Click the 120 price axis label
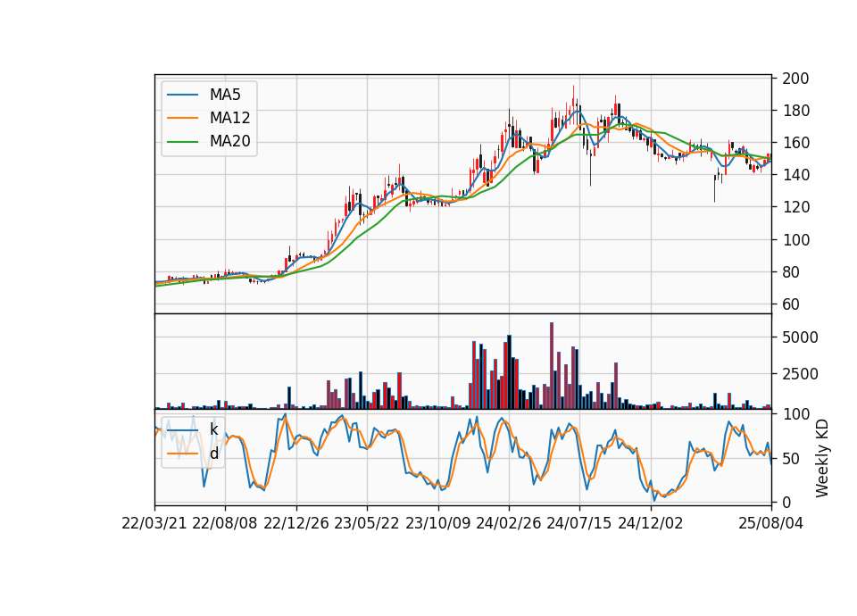 795,208
